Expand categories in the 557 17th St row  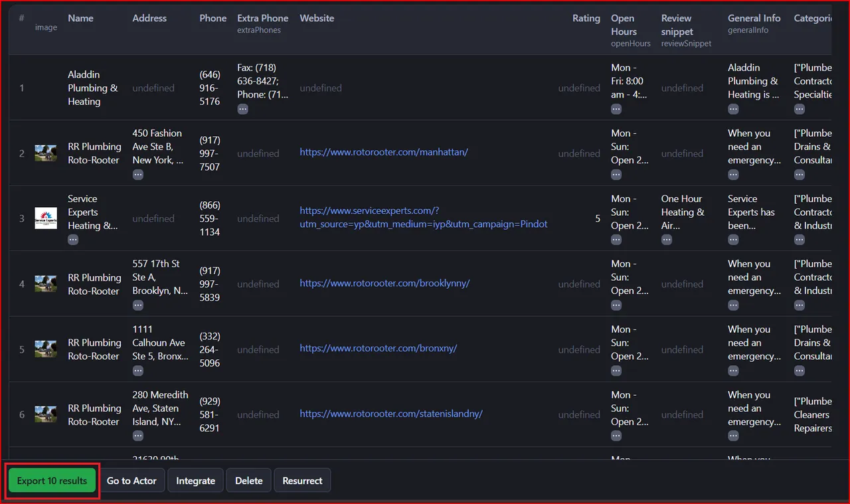click(x=800, y=305)
